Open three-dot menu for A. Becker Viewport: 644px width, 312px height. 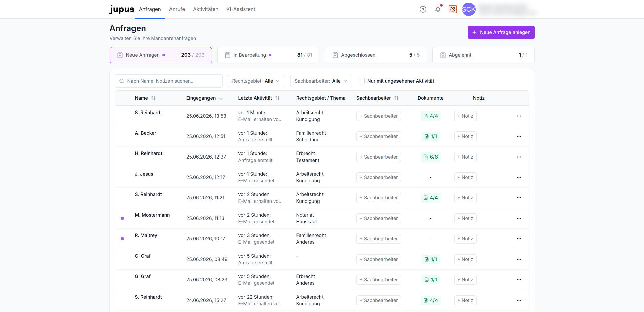click(519, 136)
